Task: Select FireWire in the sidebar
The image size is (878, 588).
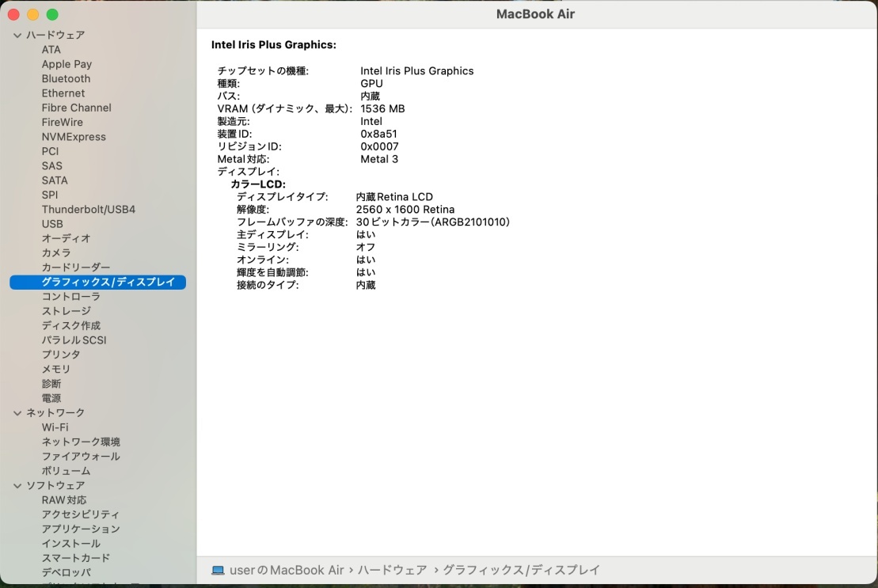Action: (63, 123)
